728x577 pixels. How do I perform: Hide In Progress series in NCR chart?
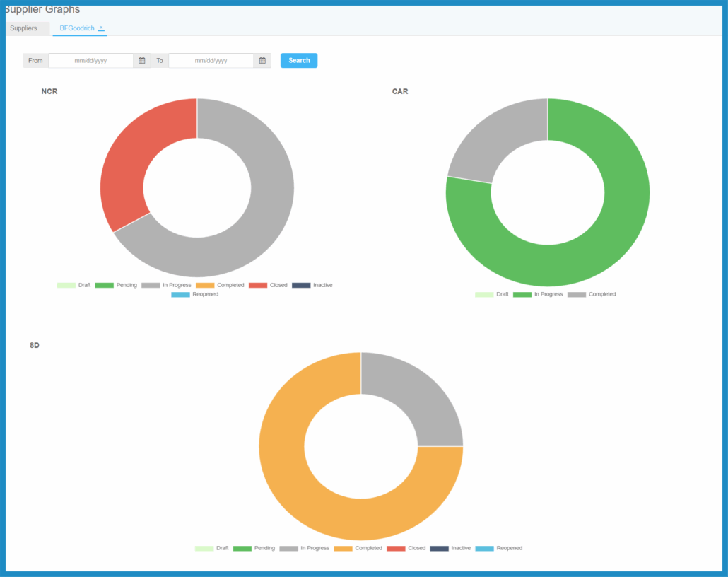tap(166, 285)
